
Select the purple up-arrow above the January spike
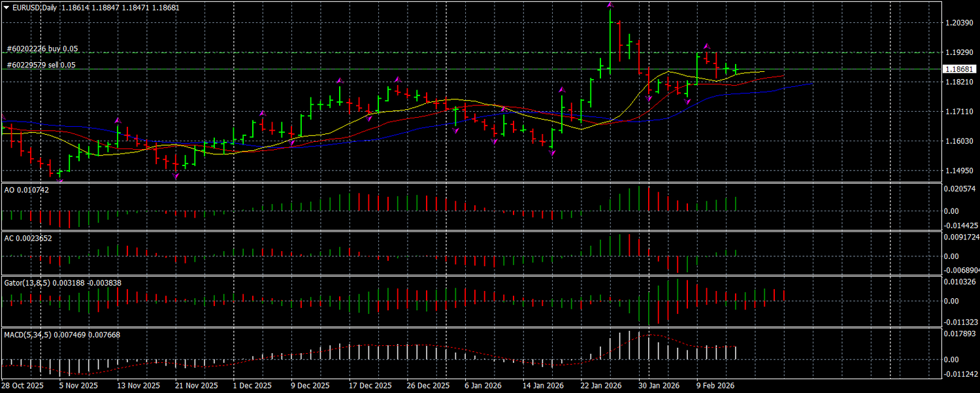pyautogui.click(x=609, y=7)
